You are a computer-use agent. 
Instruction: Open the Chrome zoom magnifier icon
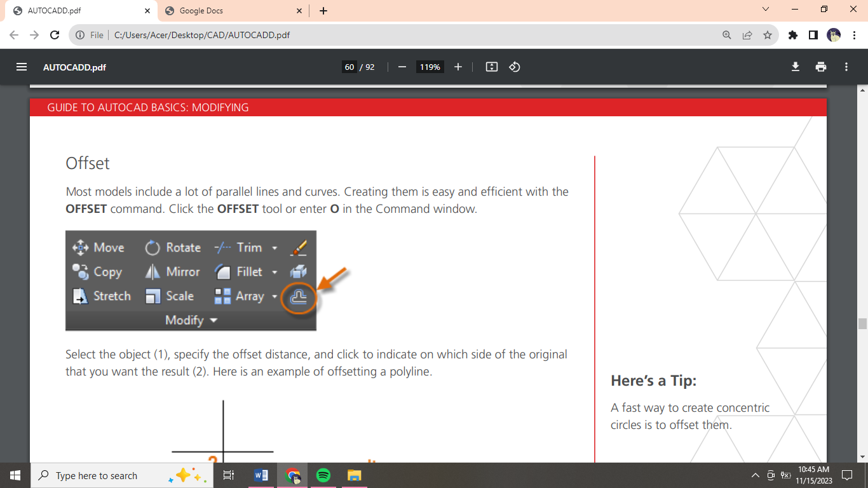pos(727,35)
